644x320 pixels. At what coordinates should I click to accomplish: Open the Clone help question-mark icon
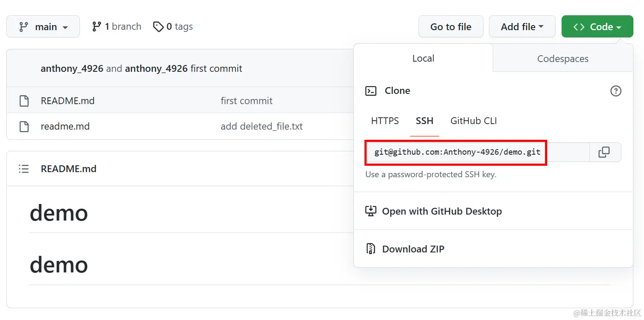[616, 91]
